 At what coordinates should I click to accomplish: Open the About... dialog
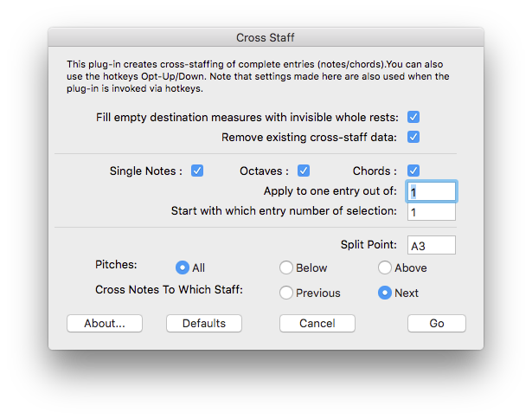105,323
